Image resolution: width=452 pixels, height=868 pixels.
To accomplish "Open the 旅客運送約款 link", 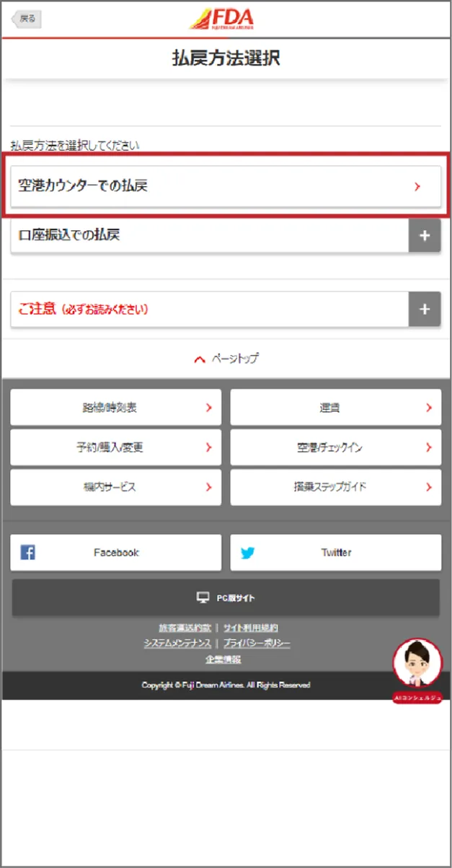I will point(184,628).
